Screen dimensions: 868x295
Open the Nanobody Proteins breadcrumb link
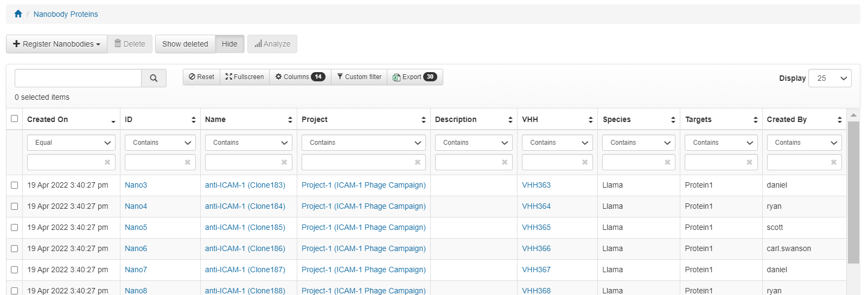pyautogui.click(x=66, y=14)
